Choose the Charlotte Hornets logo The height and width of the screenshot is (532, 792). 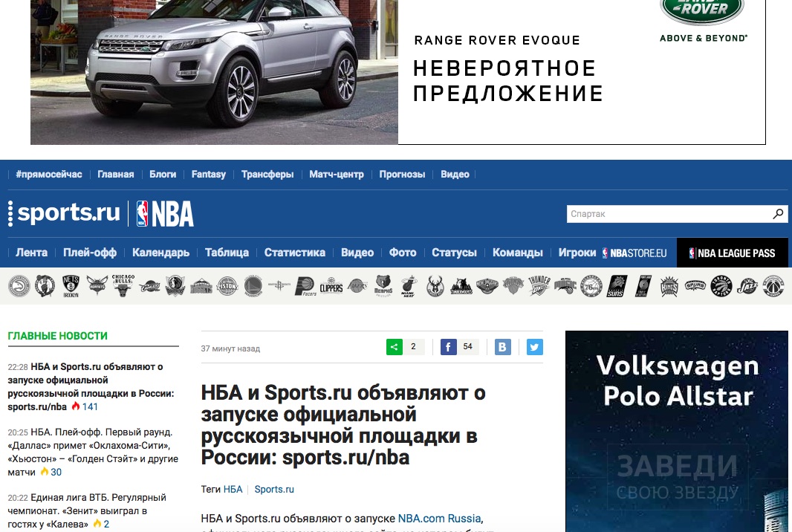click(97, 286)
